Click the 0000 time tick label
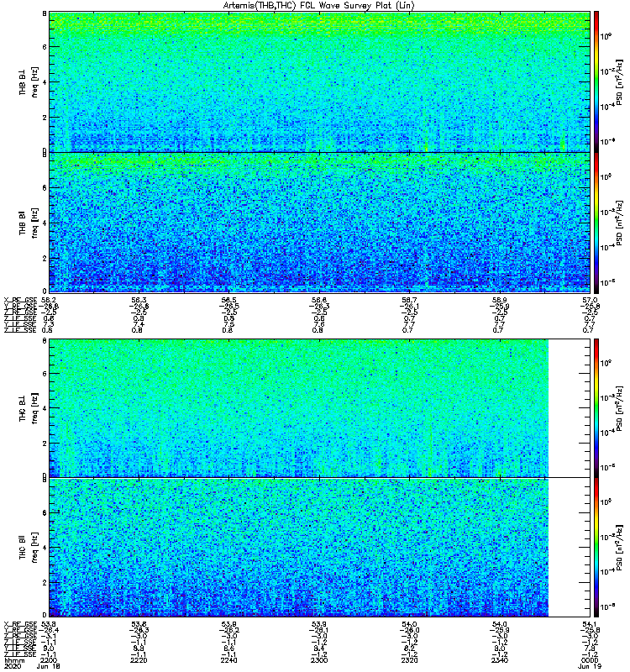630x672 pixels. point(590,660)
